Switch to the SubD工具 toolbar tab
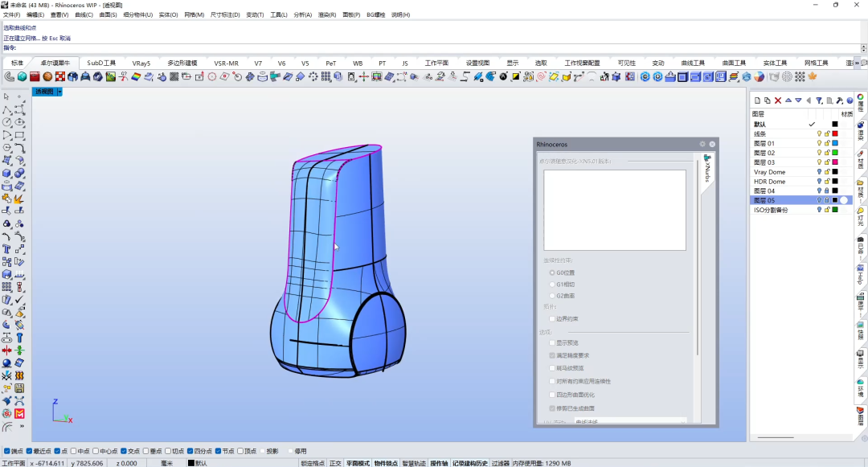868x467 pixels. [x=101, y=63]
